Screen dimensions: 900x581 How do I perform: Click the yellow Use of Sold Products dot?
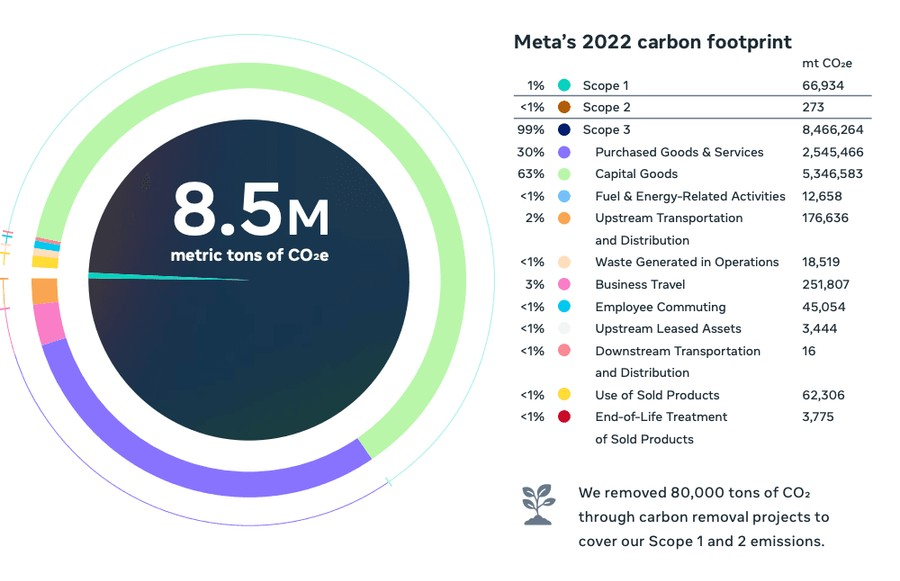(x=564, y=395)
